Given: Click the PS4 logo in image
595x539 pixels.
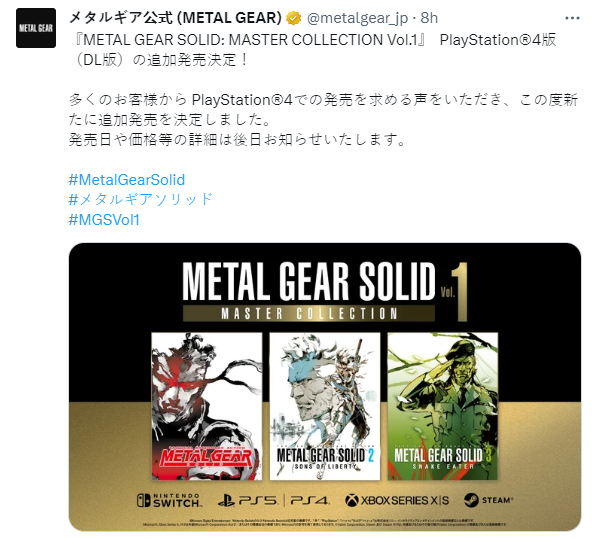Looking at the screenshot, I should click(310, 501).
